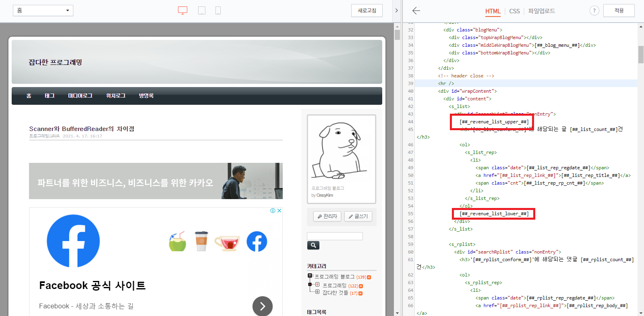This screenshot has width=644, height=316.
Task: Collapse the preview pane with the chevron
Action: pyautogui.click(x=396, y=10)
